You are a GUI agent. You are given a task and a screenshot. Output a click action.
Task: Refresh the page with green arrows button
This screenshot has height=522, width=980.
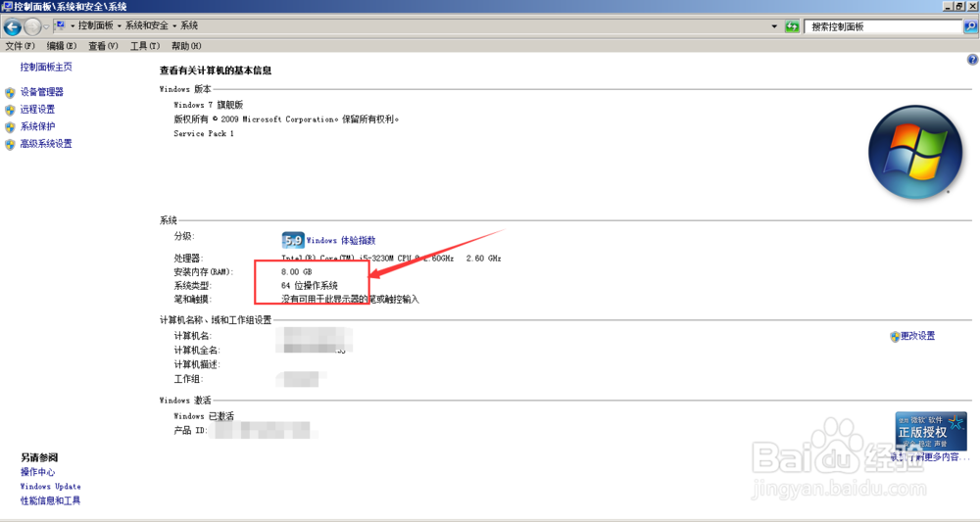coord(792,26)
